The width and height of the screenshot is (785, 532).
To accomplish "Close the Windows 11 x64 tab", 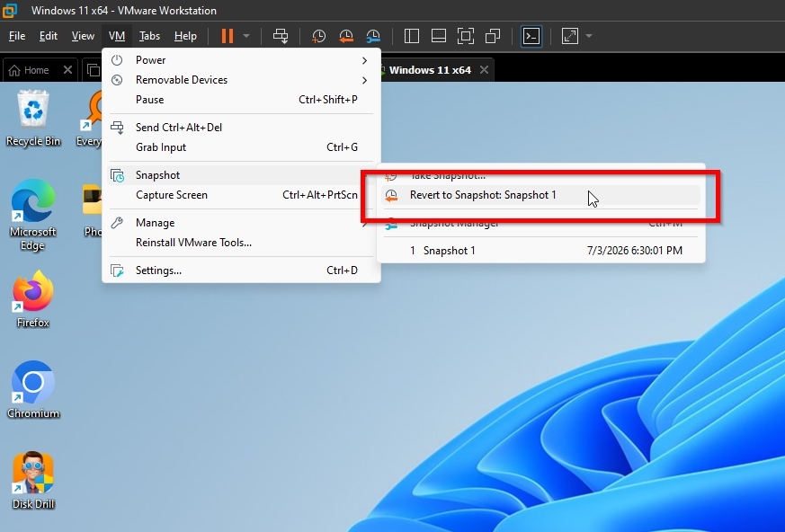I will coord(484,70).
